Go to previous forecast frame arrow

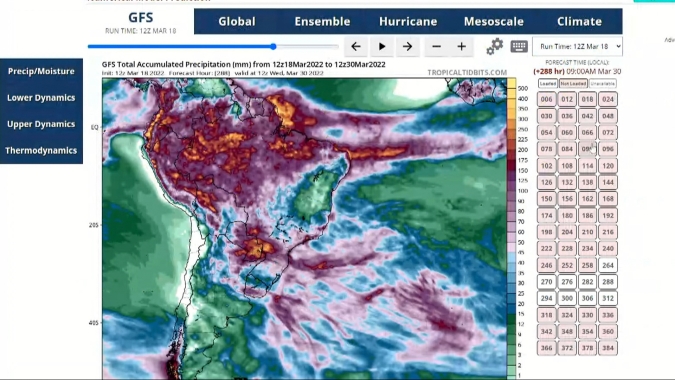[356, 46]
